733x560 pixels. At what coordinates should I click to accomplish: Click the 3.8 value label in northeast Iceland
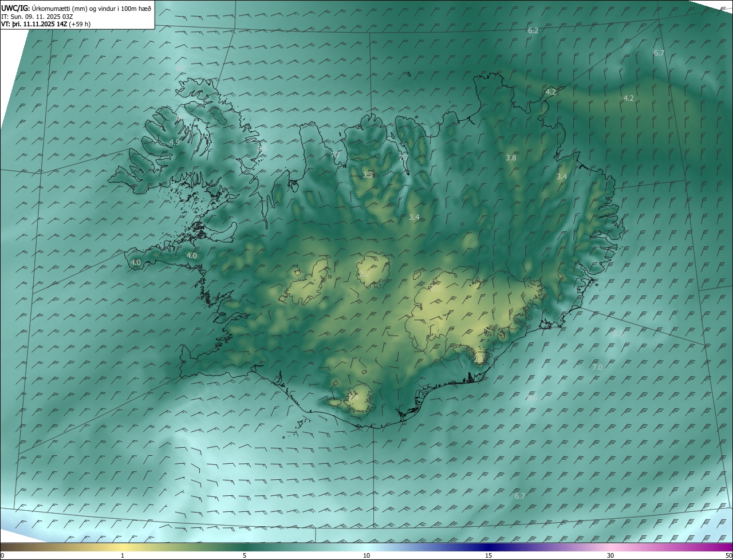[511, 157]
